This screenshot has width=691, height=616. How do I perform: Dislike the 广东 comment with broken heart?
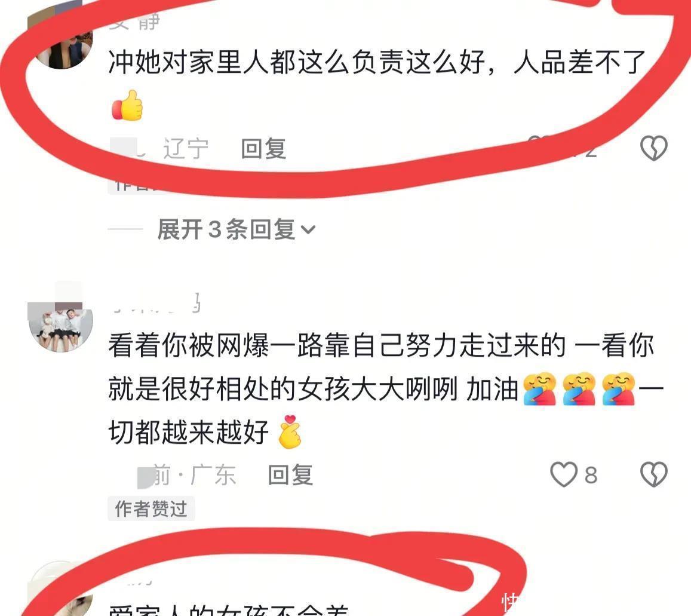point(653,474)
